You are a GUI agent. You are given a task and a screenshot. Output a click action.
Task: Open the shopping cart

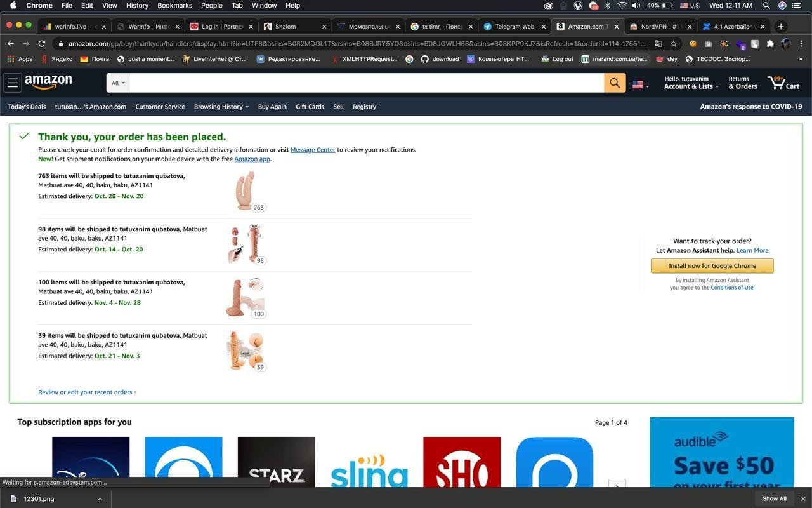point(783,83)
